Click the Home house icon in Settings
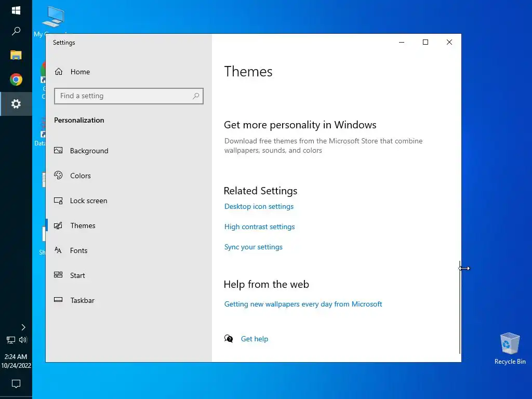532x399 pixels. [x=59, y=72]
